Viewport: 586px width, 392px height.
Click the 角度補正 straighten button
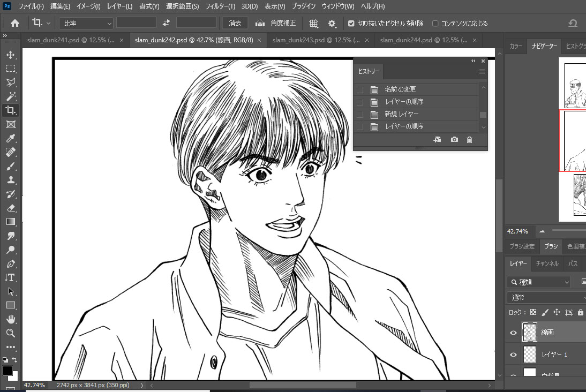coord(275,23)
